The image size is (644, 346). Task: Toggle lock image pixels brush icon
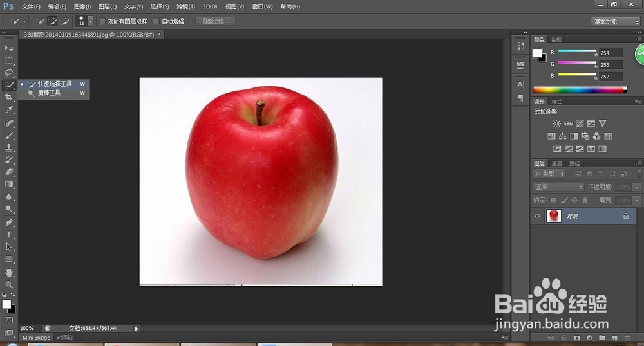pos(564,200)
